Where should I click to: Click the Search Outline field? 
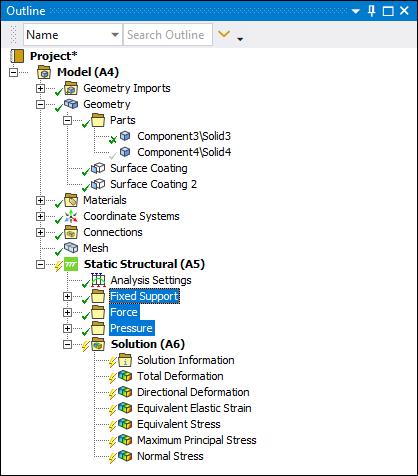click(x=168, y=34)
